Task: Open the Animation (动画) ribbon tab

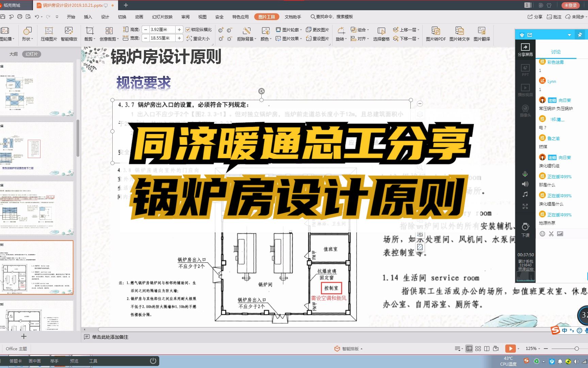Action: click(x=139, y=17)
